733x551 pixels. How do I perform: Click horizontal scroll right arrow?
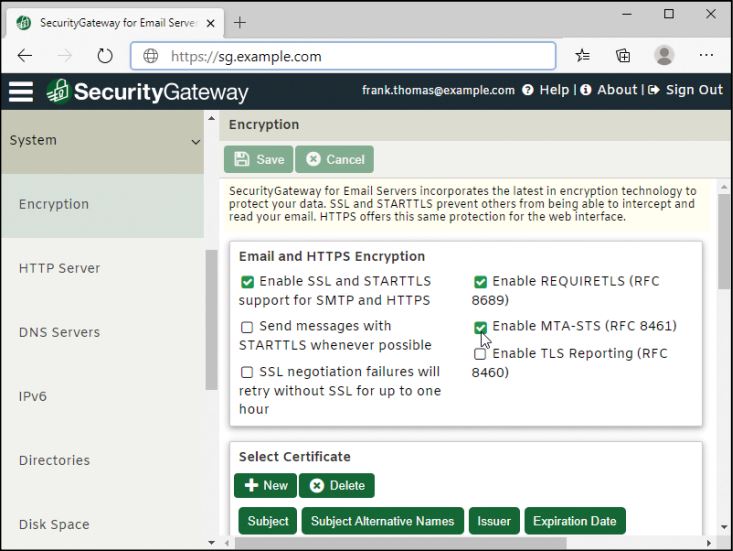click(709, 543)
